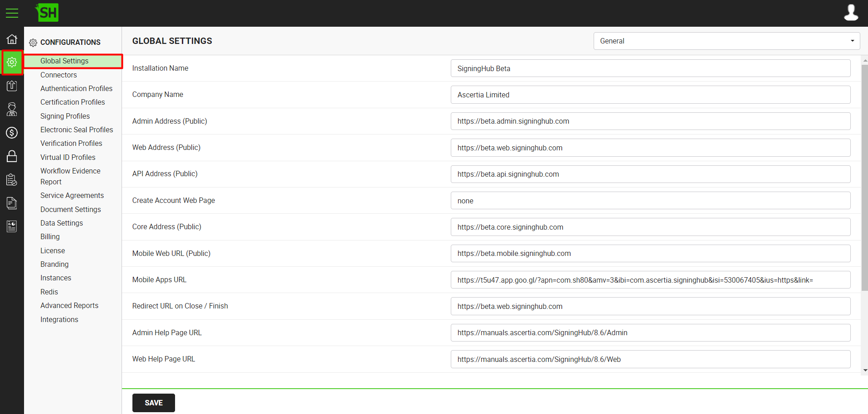
Task: Open Billing configuration
Action: pyautogui.click(x=50, y=236)
